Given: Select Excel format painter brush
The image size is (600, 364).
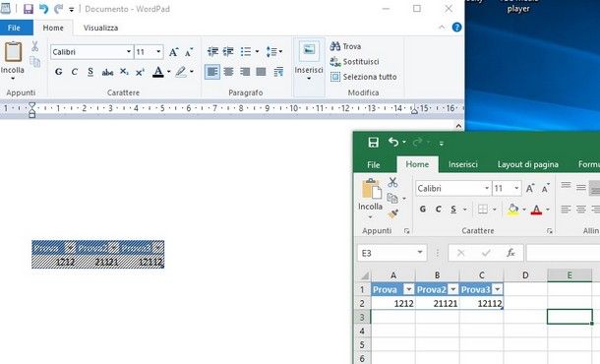Looking at the screenshot, I should coord(392,213).
